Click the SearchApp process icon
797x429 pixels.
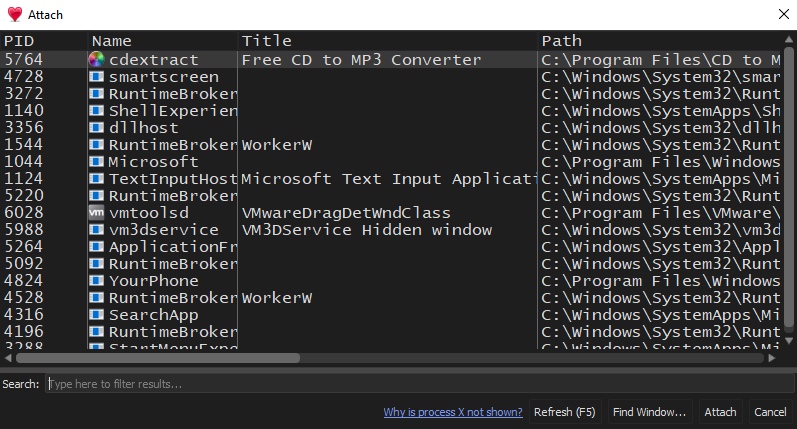point(97,315)
